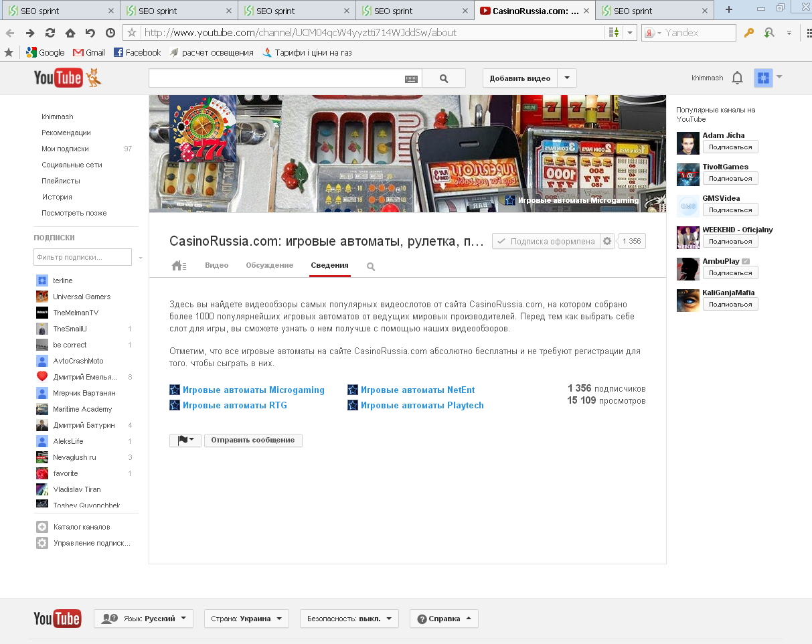Click the Добавить видео button

520,78
